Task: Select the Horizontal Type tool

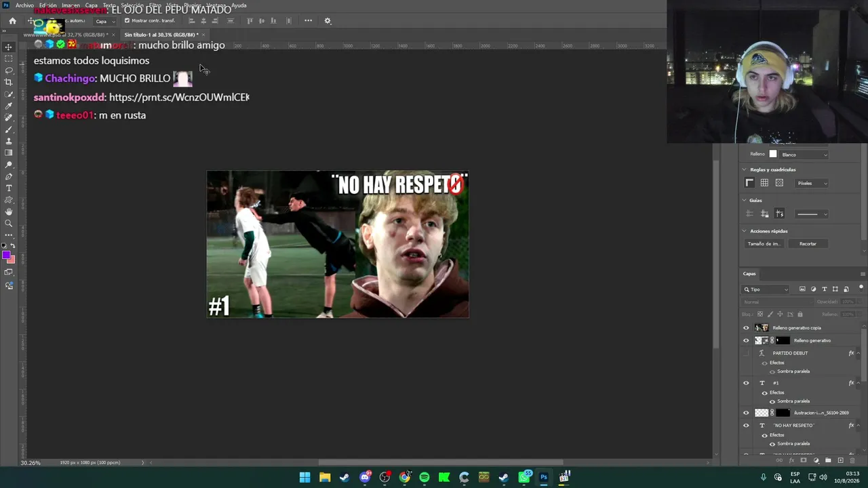Action: (9, 188)
